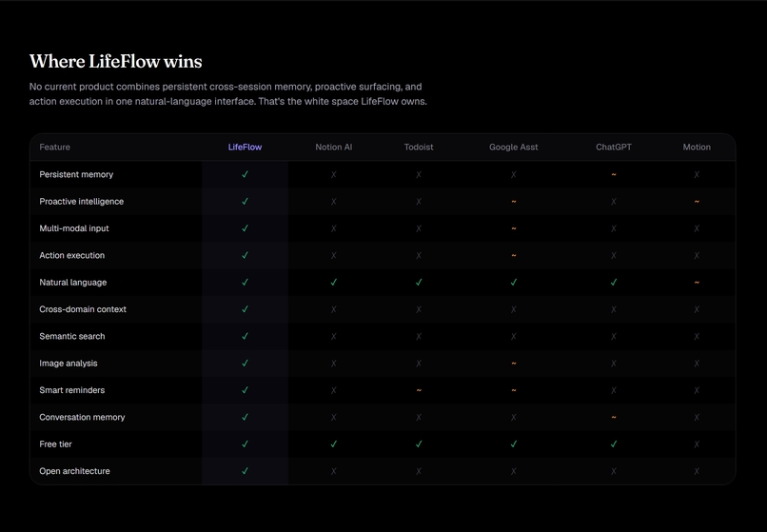Click LifeFlow checkmark for Open architecture
Screen dimensions: 767x532
[x=246, y=471]
